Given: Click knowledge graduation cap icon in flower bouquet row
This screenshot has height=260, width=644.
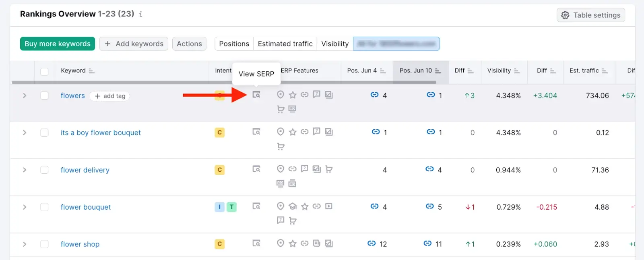Looking at the screenshot, I should pyautogui.click(x=293, y=206).
